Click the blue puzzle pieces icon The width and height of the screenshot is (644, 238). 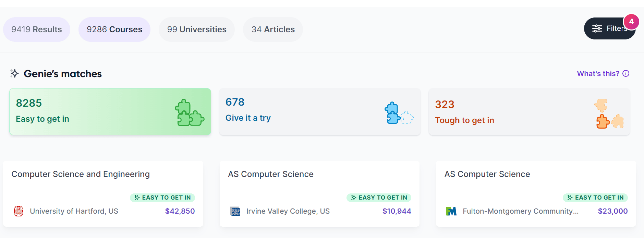(x=399, y=113)
